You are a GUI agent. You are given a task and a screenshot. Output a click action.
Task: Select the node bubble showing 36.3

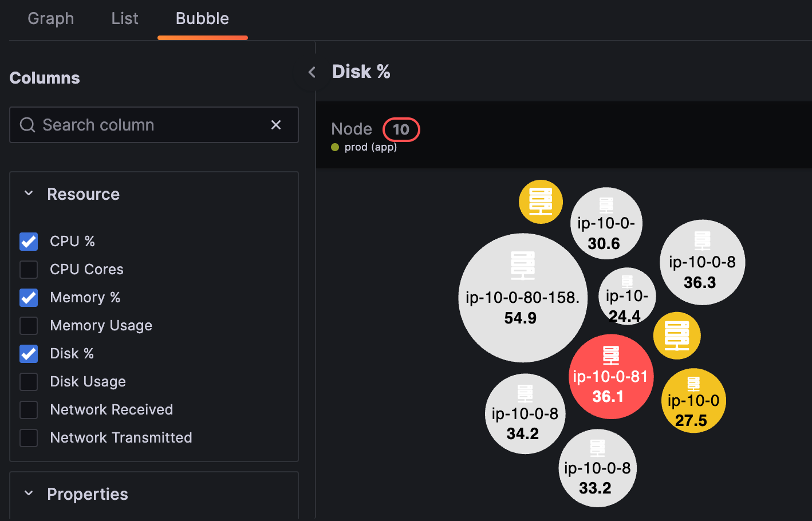702,262
